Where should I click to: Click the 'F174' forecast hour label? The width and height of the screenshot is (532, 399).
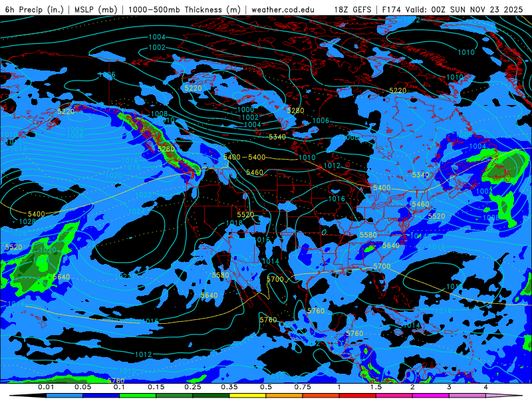click(x=392, y=9)
